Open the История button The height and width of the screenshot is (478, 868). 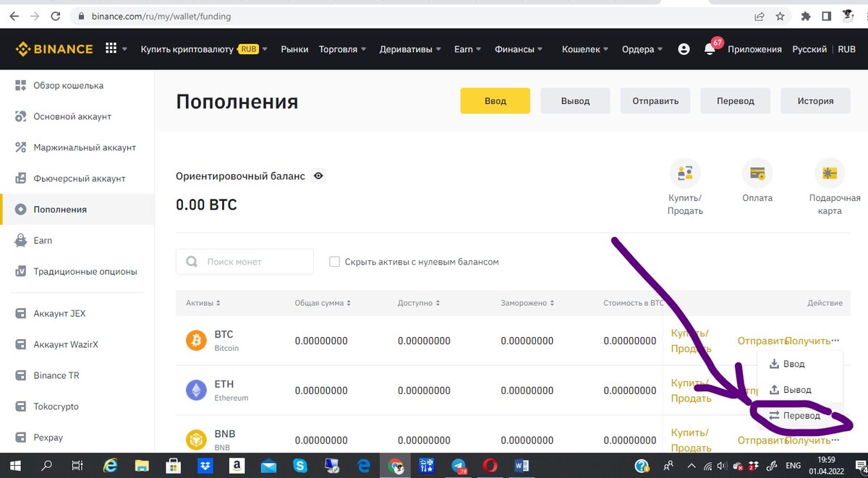[816, 101]
